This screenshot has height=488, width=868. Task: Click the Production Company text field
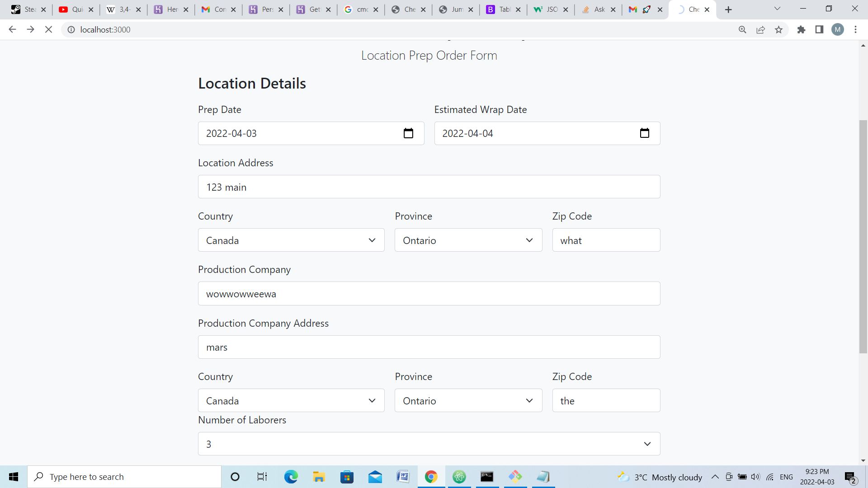click(429, 294)
